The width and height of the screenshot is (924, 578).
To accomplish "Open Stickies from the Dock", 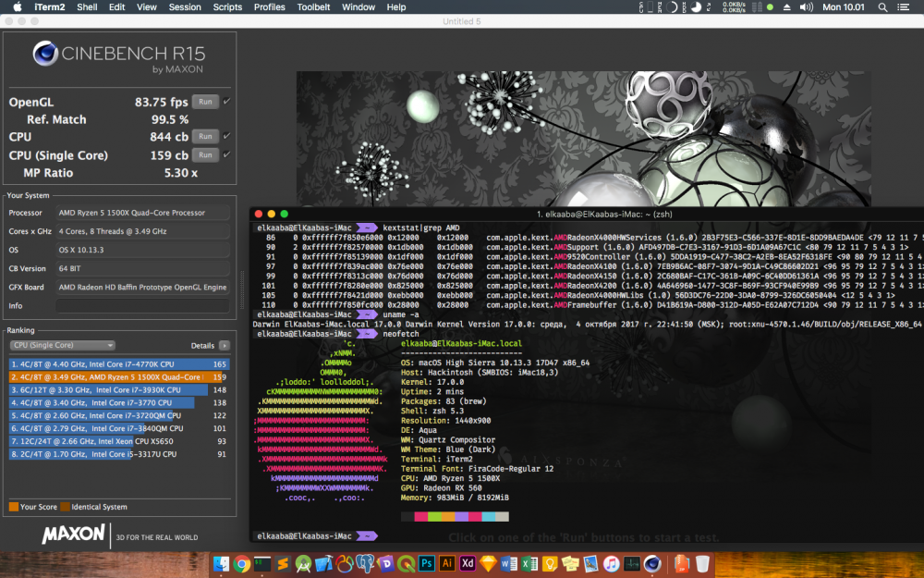I will point(570,564).
